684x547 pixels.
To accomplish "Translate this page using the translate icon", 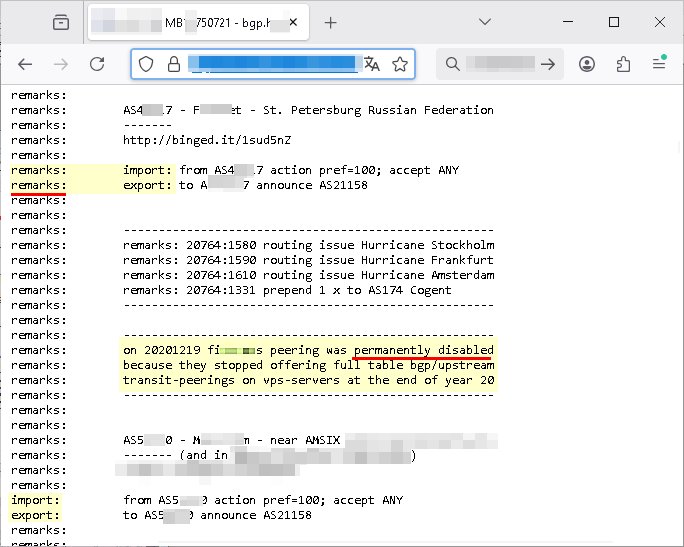I will pos(373,64).
